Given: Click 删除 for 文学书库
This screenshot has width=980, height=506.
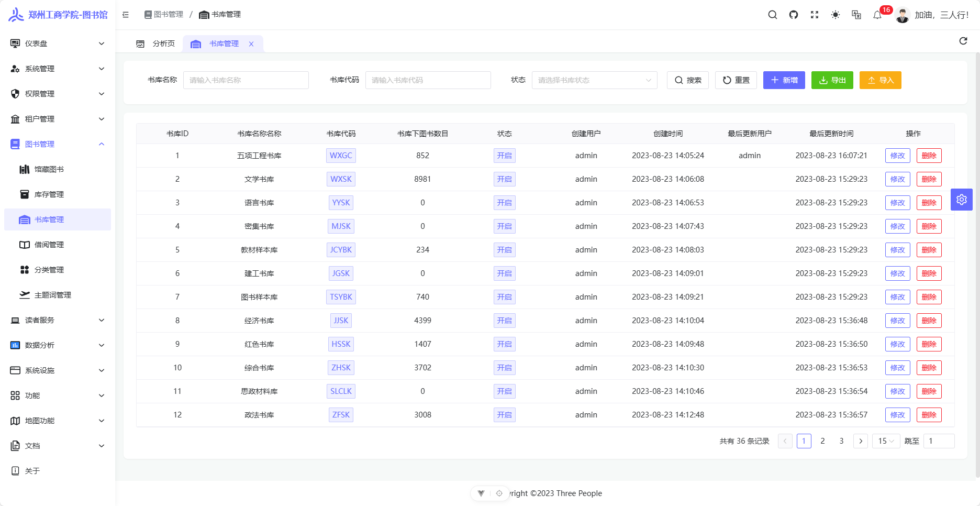Looking at the screenshot, I should click(x=929, y=179).
